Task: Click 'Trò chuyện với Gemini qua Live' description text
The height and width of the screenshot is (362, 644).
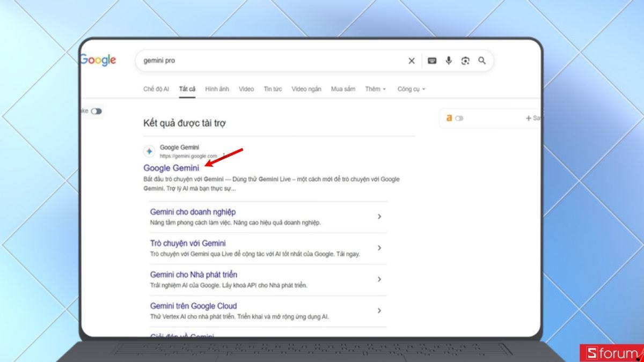Action: [x=255, y=254]
